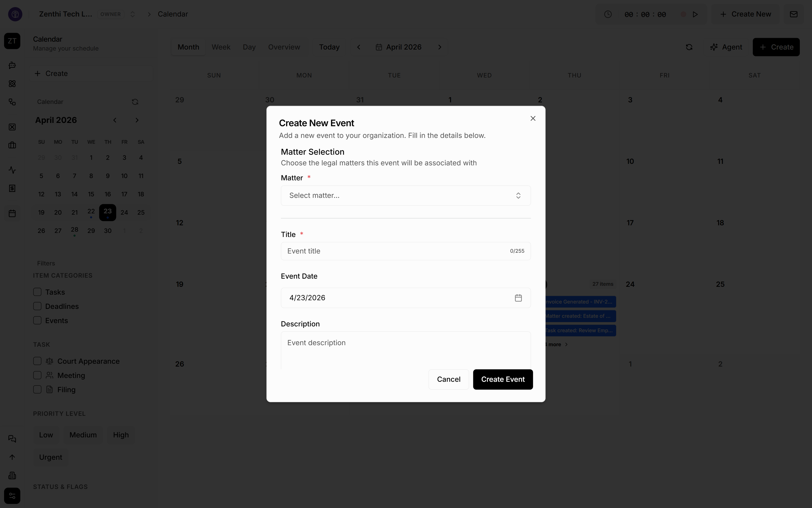
Task: Filter by Low priority
Action: (46, 435)
